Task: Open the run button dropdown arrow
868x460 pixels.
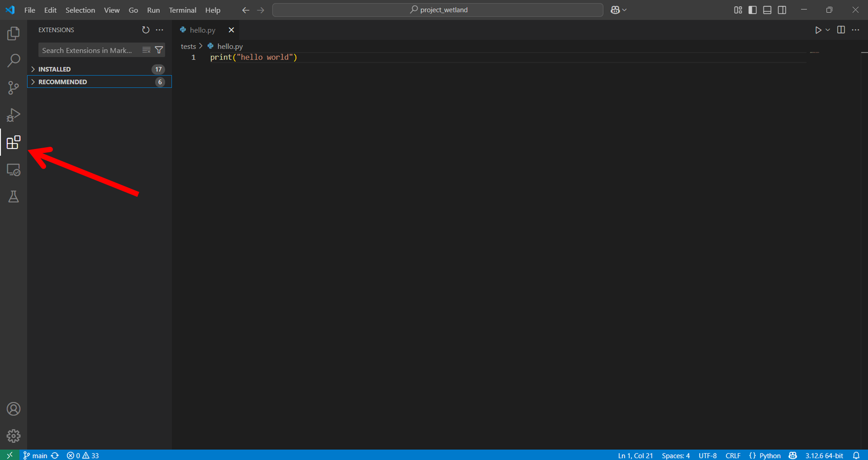Action: pos(828,30)
